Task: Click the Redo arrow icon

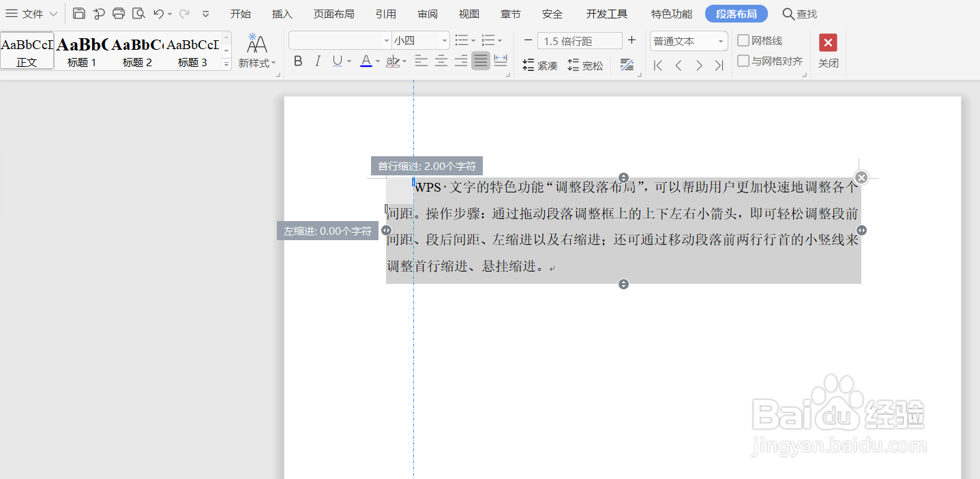Action: click(184, 14)
